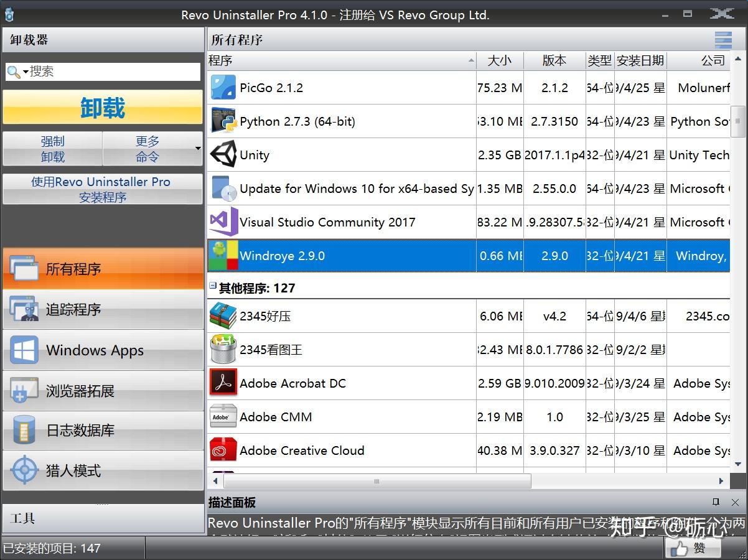Sort by 安装日期 column header
Screen dimensions: 748x560
click(x=640, y=60)
